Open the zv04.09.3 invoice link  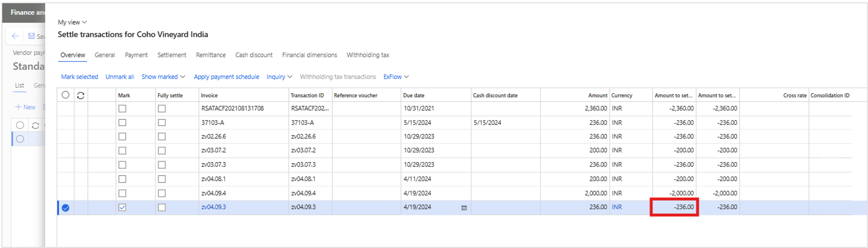point(214,207)
